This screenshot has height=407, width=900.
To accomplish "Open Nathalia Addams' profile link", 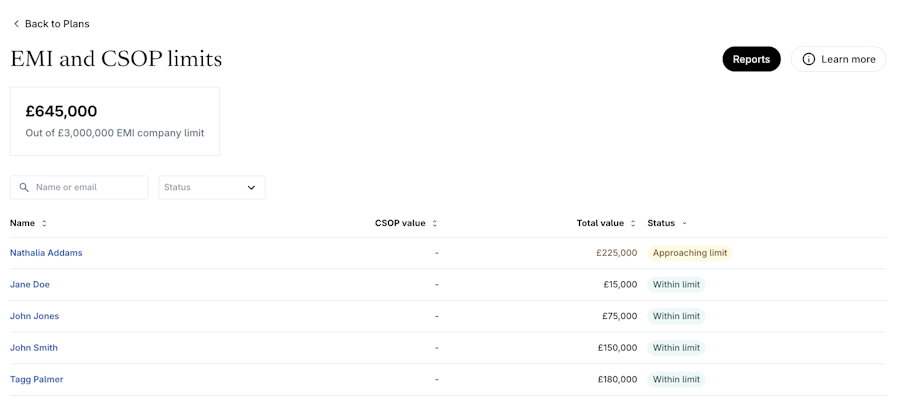I will [46, 253].
